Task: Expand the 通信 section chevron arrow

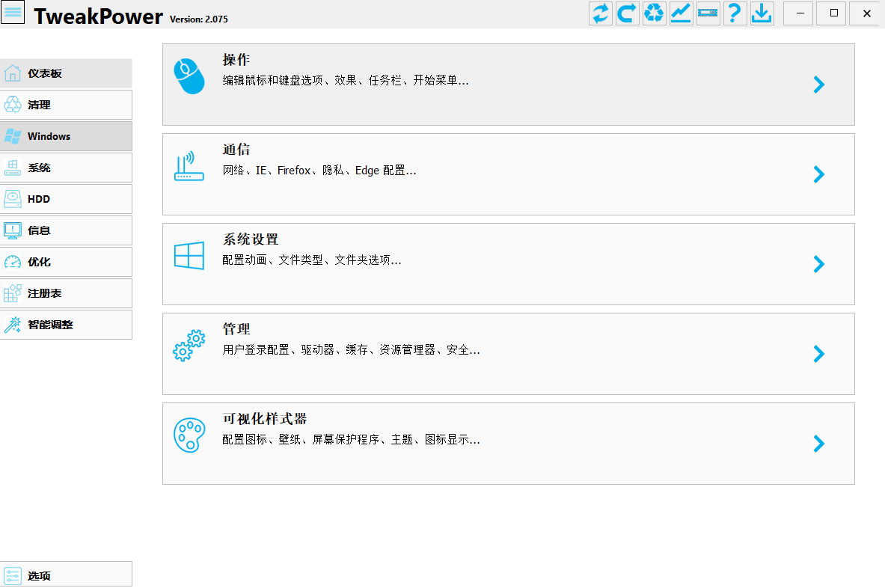Action: pyautogui.click(x=818, y=174)
